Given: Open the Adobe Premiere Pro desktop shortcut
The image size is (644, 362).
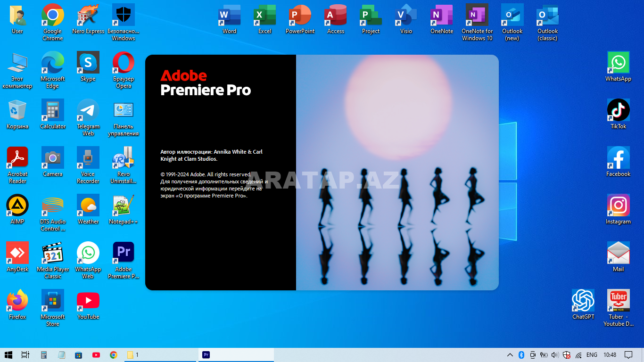Looking at the screenshot, I should tap(124, 260).
